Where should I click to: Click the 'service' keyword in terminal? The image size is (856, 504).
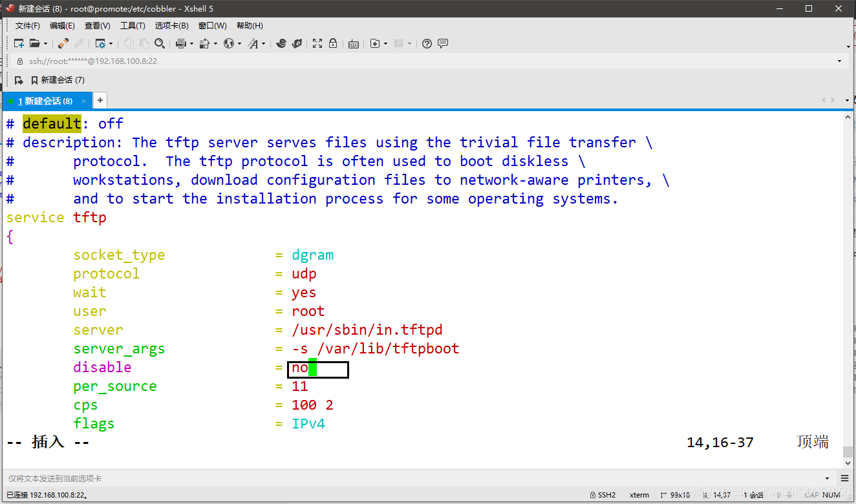(x=35, y=218)
